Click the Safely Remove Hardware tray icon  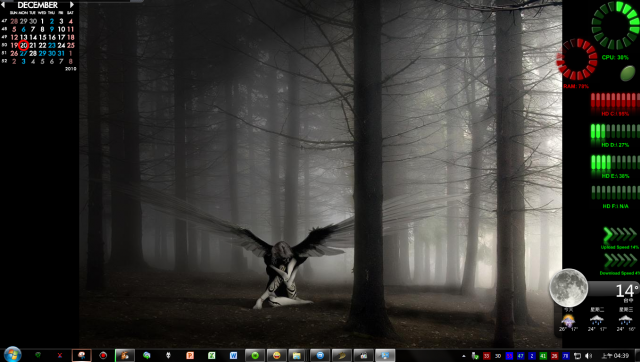click(475, 356)
